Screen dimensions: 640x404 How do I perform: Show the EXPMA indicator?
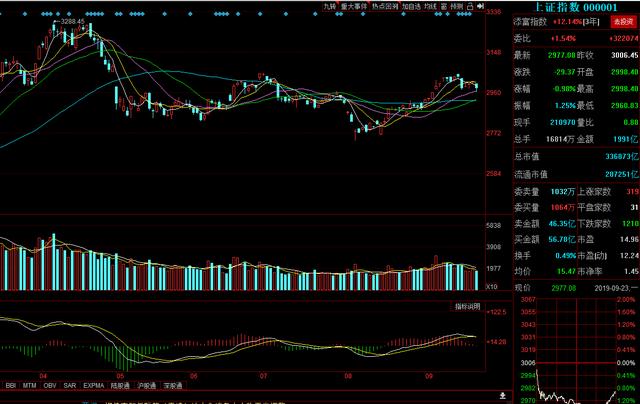(93, 385)
